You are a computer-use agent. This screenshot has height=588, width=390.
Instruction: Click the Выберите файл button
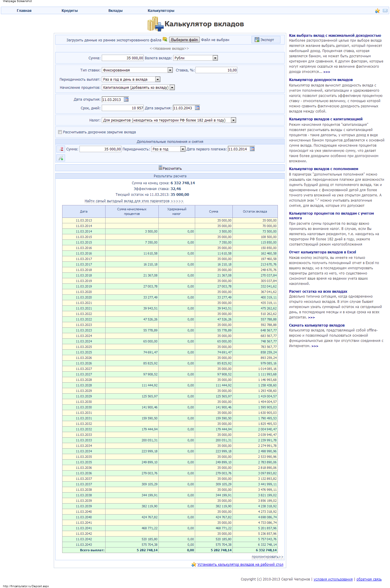[184, 40]
